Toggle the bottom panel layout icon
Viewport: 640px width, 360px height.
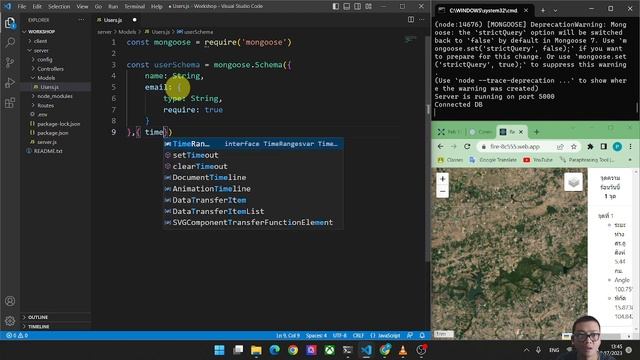click(347, 6)
